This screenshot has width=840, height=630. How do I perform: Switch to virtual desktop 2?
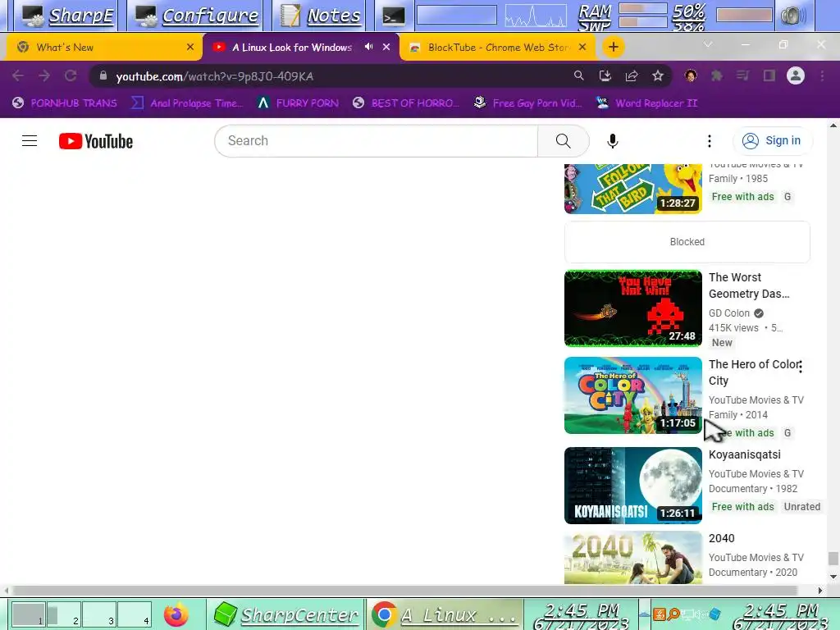64,614
